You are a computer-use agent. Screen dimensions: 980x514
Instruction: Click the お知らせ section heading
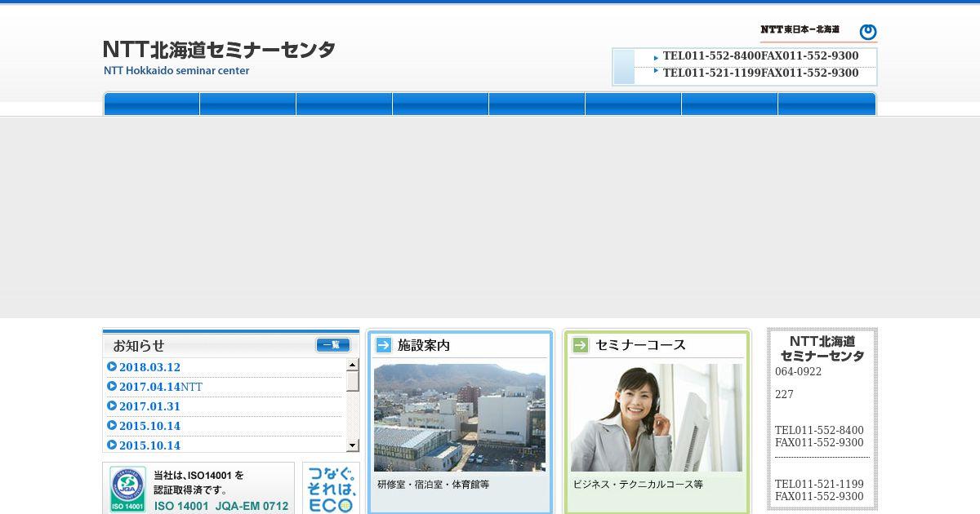coord(139,345)
